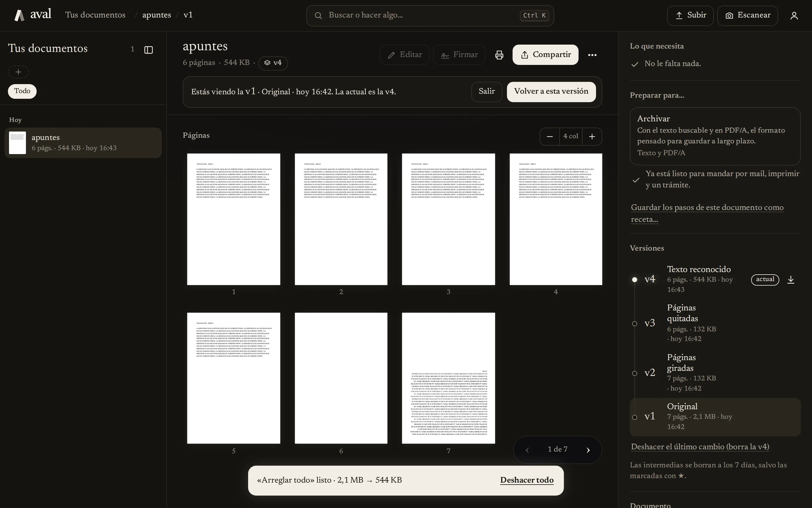Select the Todo filter chip
The width and height of the screenshot is (812, 508).
[x=22, y=91]
